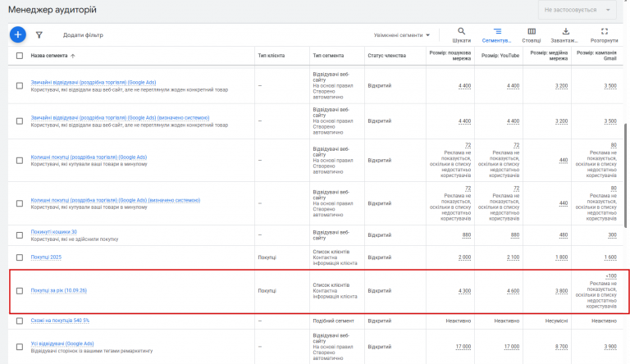
Task: Open the Увімкнені сегменти dropdown
Action: [x=401, y=35]
